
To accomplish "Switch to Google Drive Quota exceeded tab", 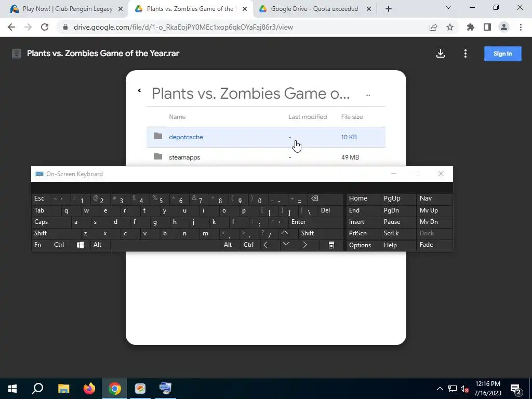I will [314, 9].
